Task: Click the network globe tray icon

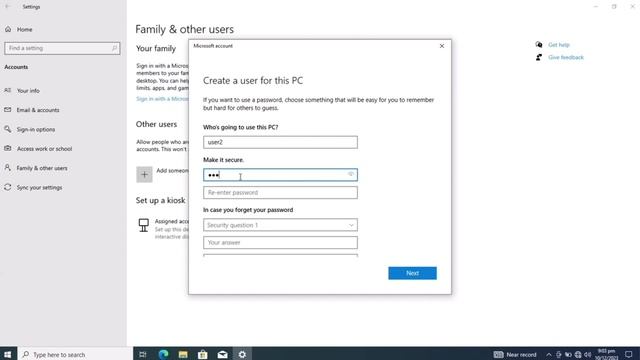Action: pos(578,355)
